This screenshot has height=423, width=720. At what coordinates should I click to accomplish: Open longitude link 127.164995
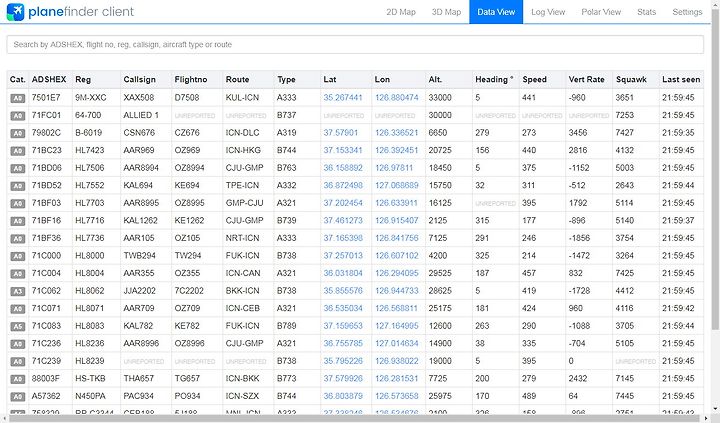(x=397, y=326)
